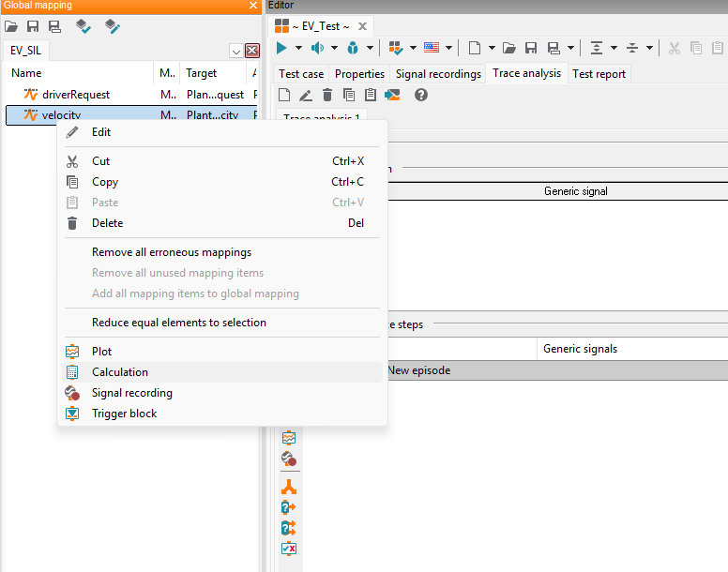The height and width of the screenshot is (572, 728).
Task: Create new file in Editor toolbar
Action: pyautogui.click(x=475, y=48)
